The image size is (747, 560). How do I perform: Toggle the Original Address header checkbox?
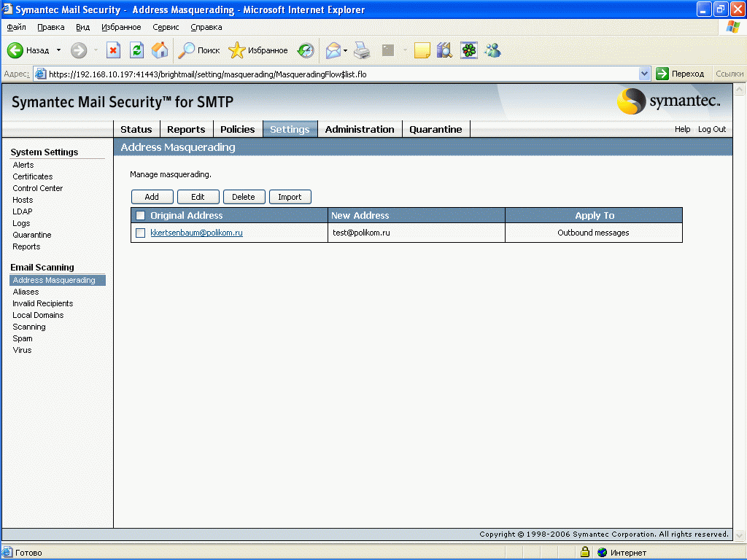141,216
